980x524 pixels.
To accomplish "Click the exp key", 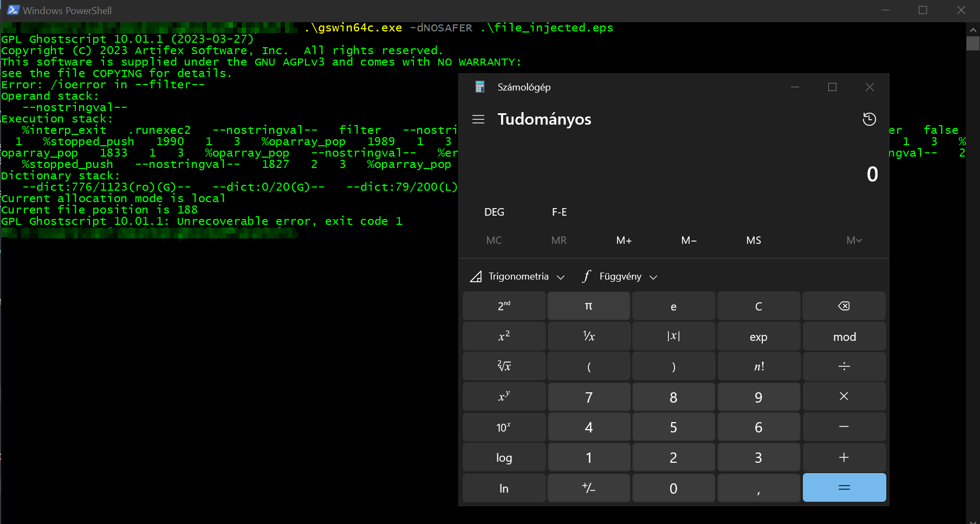I will [x=759, y=337].
